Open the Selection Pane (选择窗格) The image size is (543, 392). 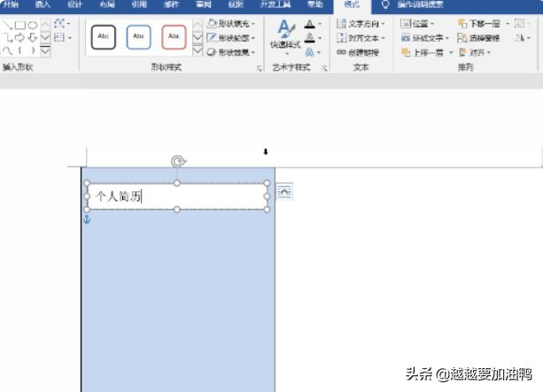coord(479,38)
